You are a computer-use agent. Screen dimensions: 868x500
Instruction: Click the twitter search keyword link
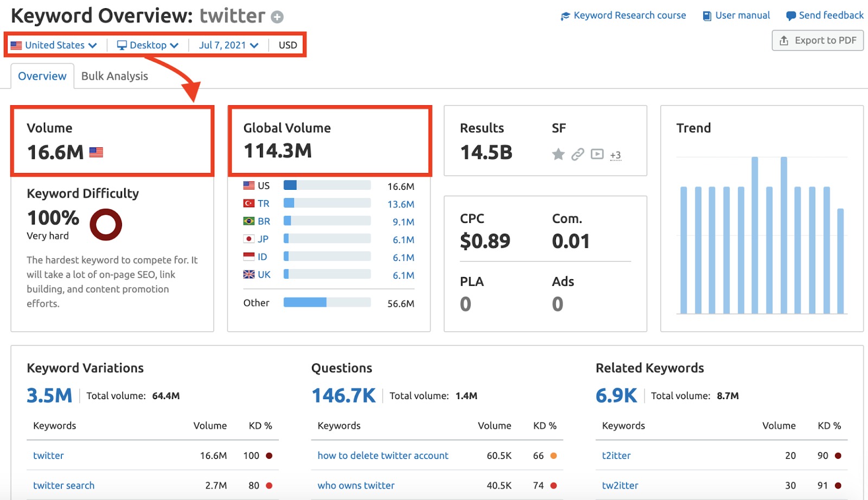(63, 485)
